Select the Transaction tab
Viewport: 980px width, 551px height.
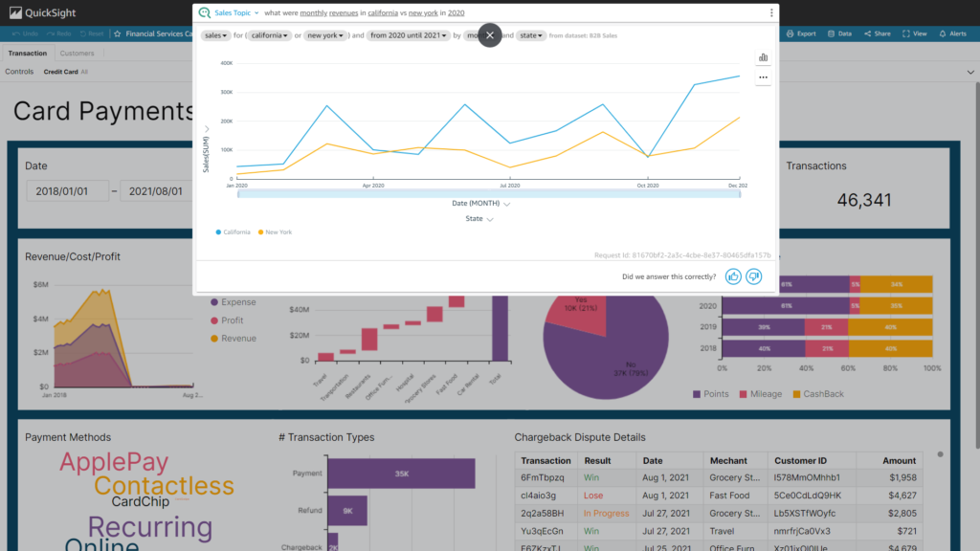click(27, 54)
